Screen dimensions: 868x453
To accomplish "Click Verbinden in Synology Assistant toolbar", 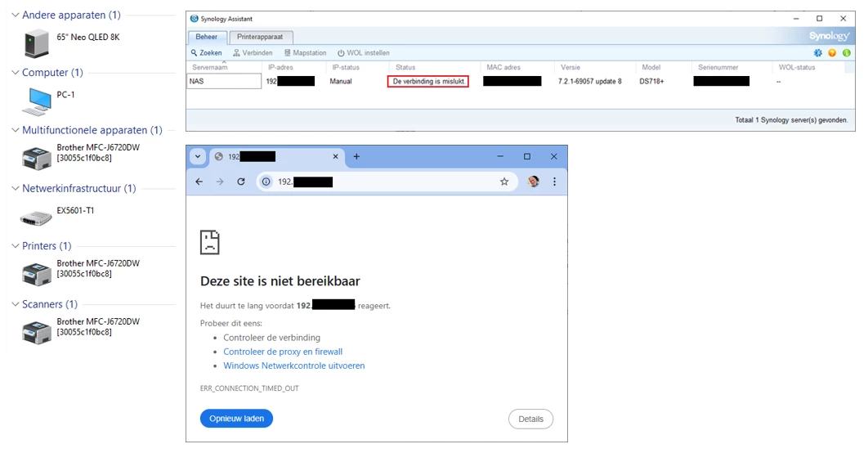I will pos(253,53).
